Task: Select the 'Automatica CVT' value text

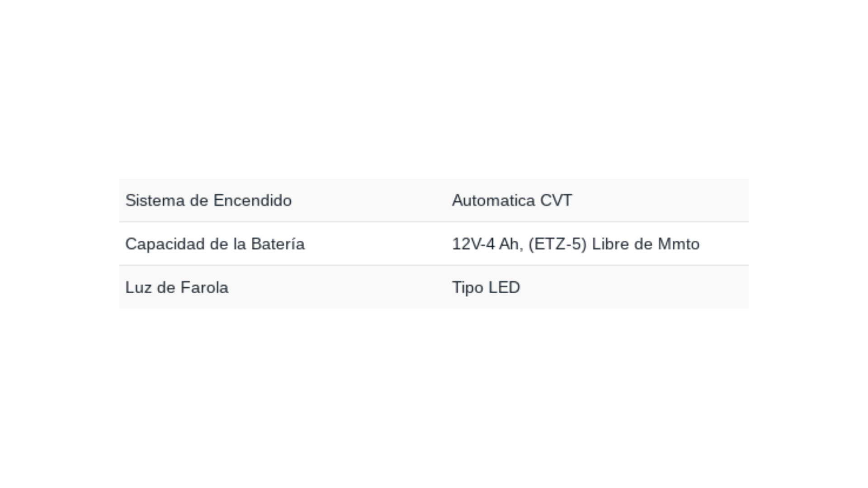Action: click(x=512, y=200)
